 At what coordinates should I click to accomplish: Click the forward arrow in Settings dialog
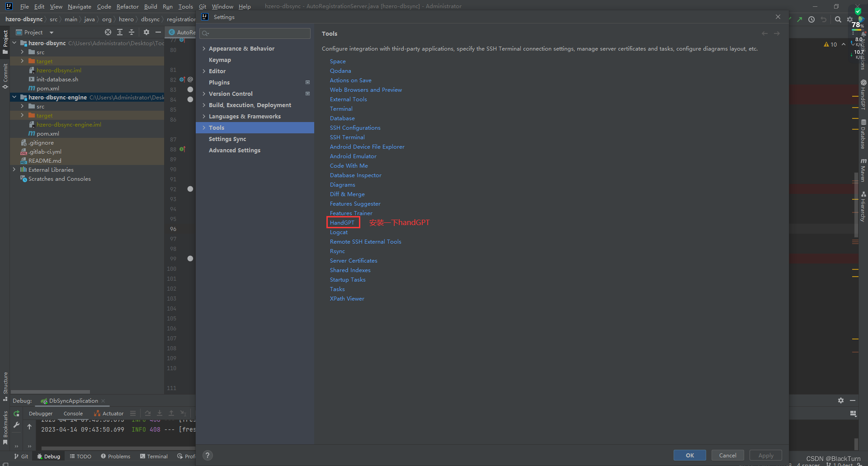pos(777,33)
